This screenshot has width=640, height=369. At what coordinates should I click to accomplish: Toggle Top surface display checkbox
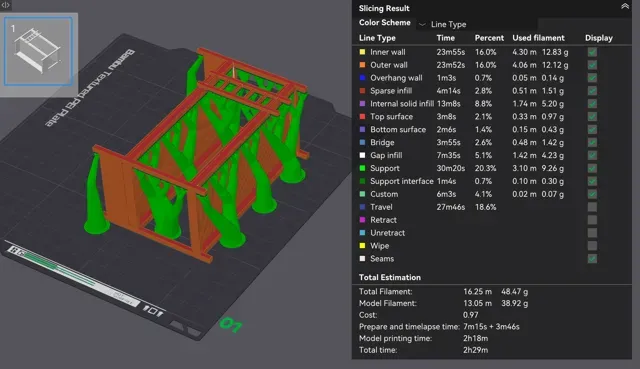[x=592, y=117]
